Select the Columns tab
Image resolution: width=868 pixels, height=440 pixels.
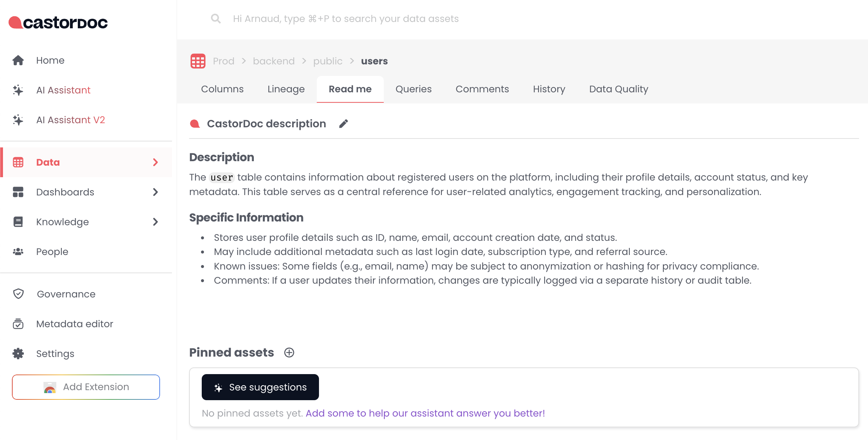click(222, 89)
